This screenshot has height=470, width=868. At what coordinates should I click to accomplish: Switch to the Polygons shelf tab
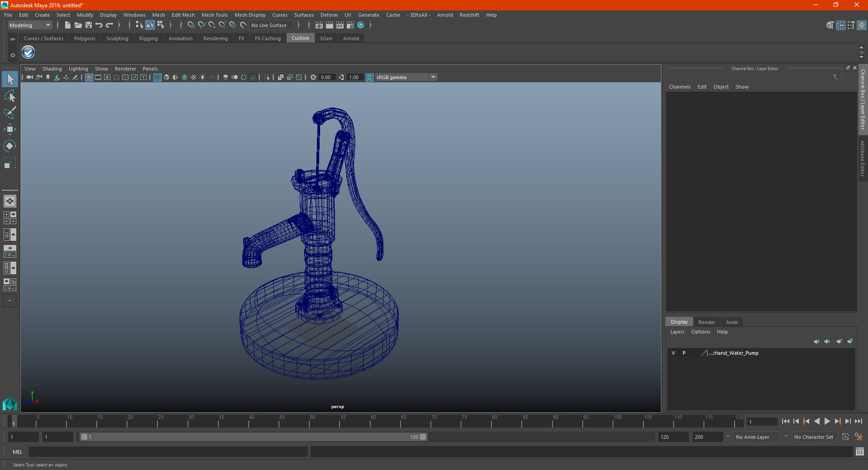(x=85, y=38)
